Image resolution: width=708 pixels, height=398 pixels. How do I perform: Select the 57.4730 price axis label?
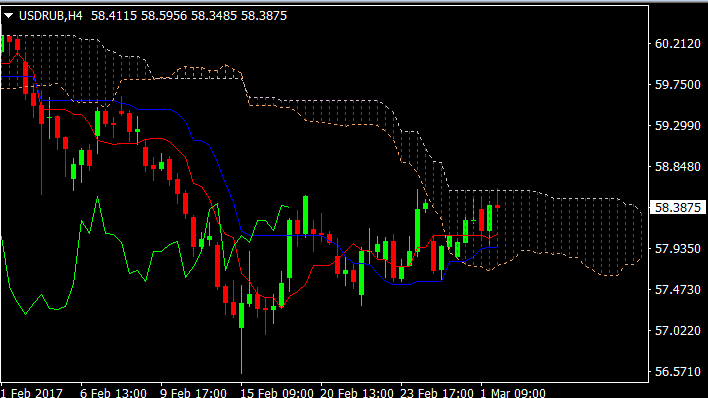[x=678, y=290]
